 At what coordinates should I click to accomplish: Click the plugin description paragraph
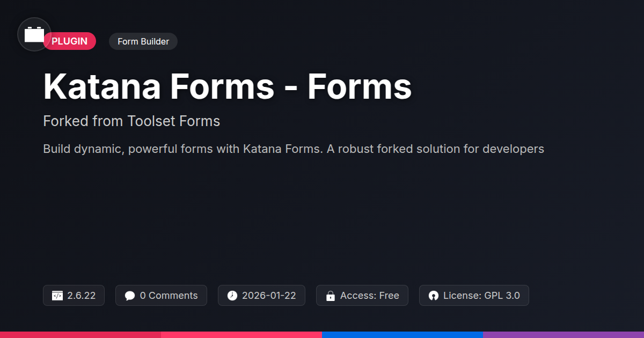point(294,149)
